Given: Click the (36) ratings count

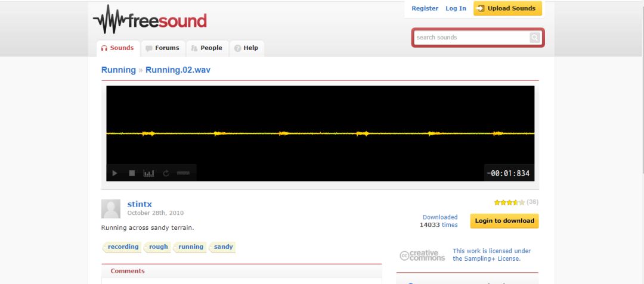Looking at the screenshot, I should tap(532, 202).
